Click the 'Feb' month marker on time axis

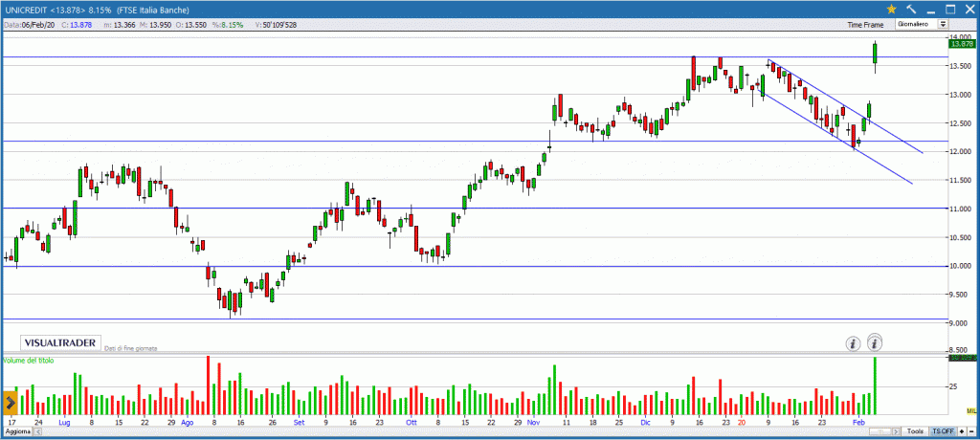(x=859, y=423)
